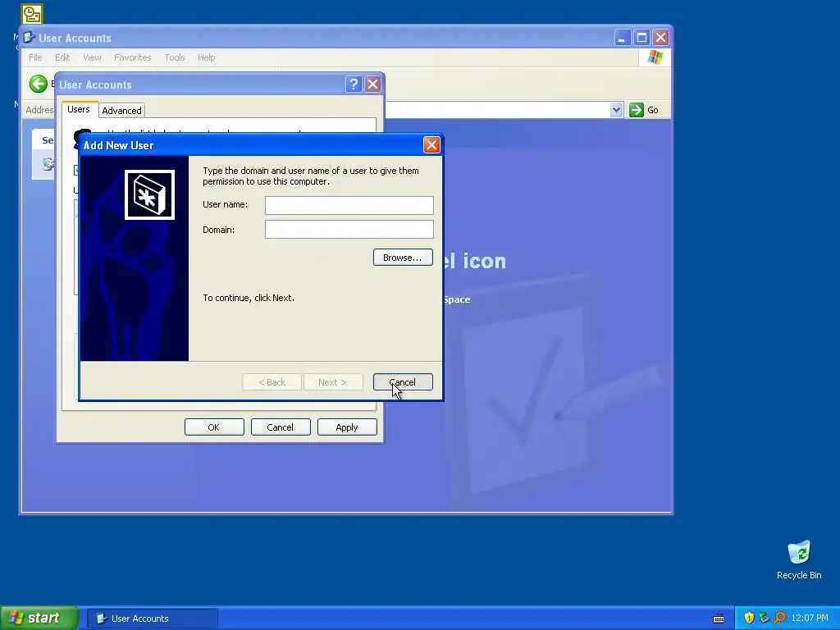Click the magnifier tray icon

tap(779, 618)
